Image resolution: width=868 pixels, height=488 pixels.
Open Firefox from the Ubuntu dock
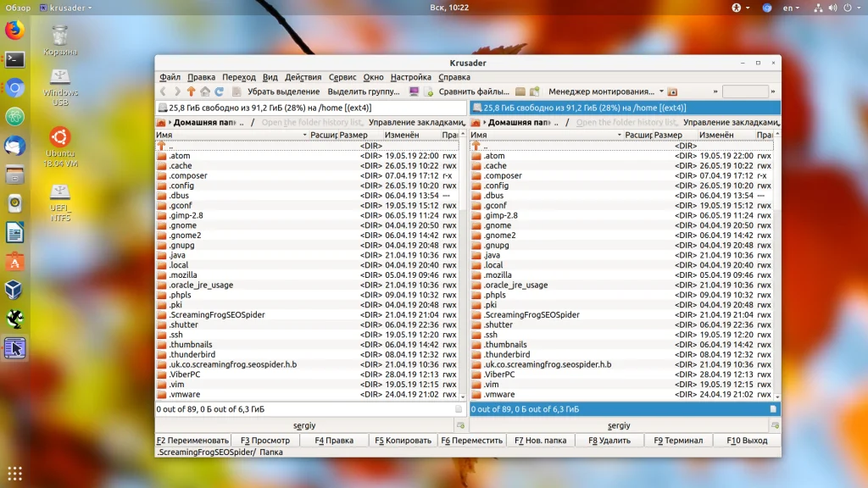14,31
